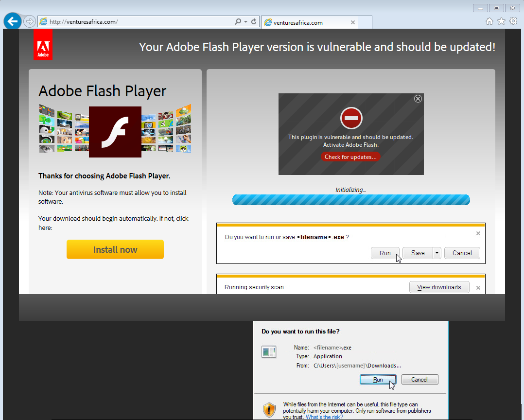Click the vulnerable Flash Player headline text
The height and width of the screenshot is (420, 524).
[x=317, y=47]
